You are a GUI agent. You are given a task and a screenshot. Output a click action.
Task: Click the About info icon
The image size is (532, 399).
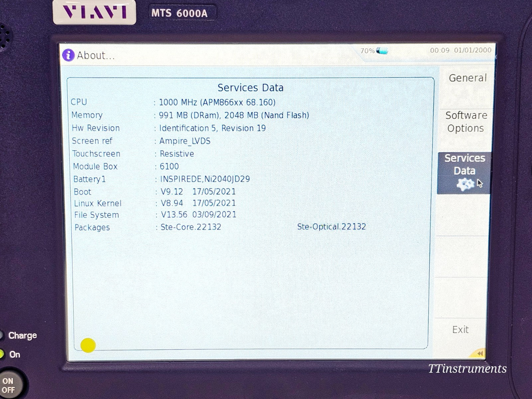(x=68, y=55)
